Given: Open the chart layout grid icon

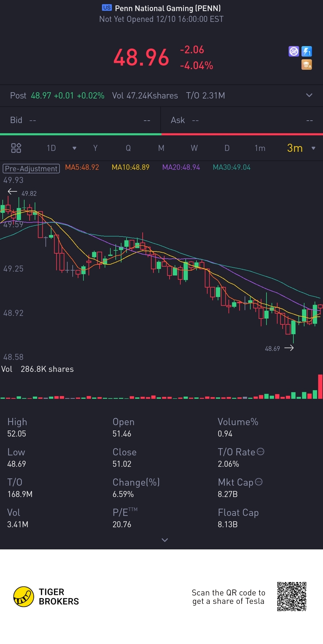Looking at the screenshot, I should (x=16, y=148).
